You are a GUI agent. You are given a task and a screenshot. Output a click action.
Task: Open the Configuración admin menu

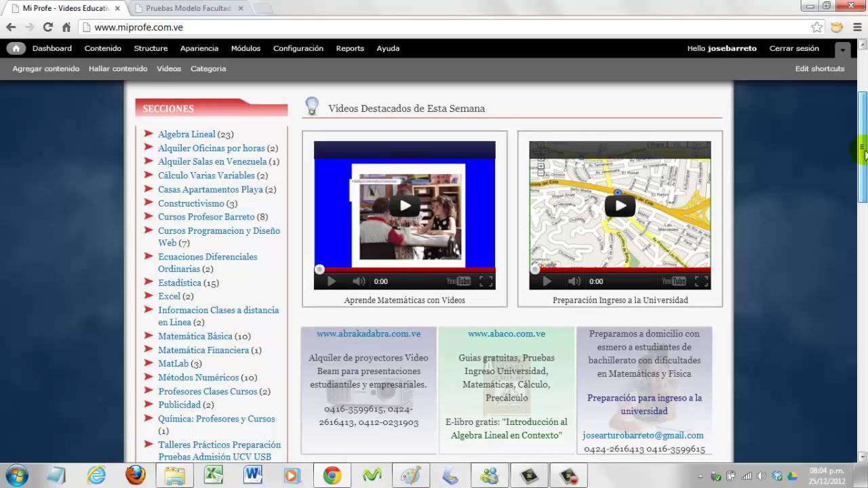tap(298, 48)
